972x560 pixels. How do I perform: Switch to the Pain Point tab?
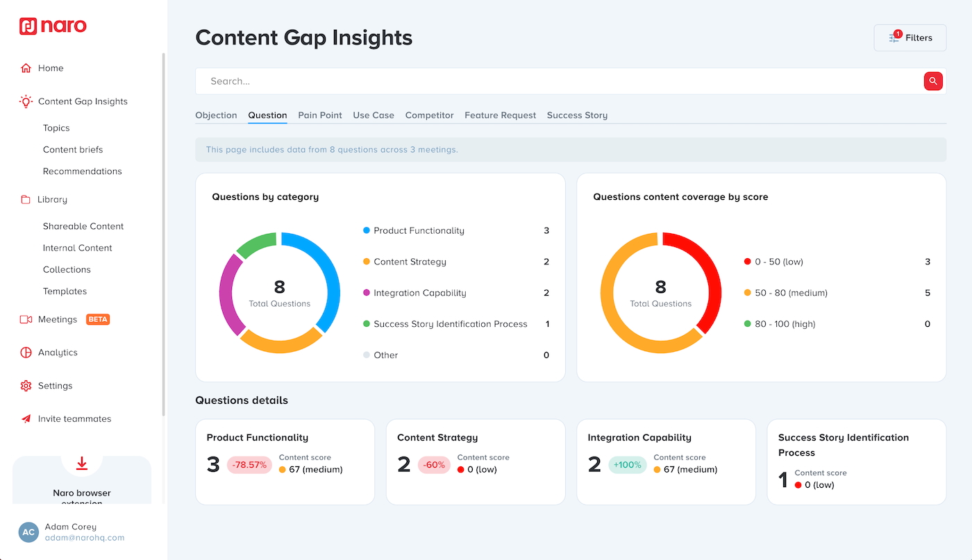319,114
